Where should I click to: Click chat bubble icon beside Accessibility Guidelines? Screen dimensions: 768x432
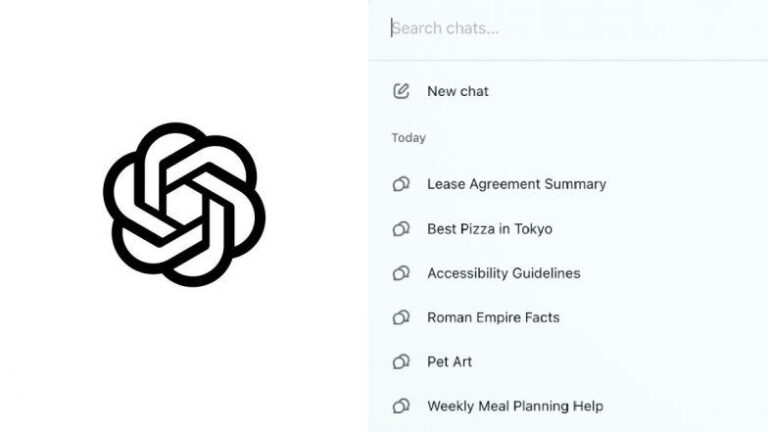(x=401, y=273)
